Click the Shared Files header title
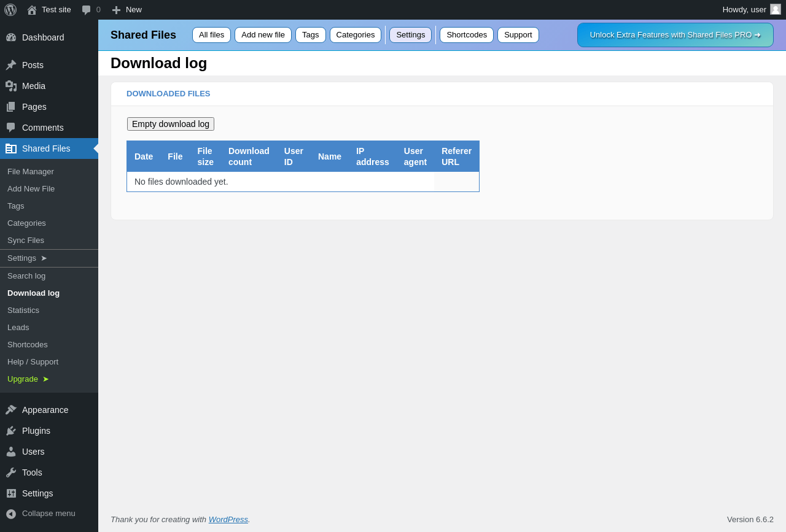The width and height of the screenshot is (786, 532). pyautogui.click(x=143, y=35)
